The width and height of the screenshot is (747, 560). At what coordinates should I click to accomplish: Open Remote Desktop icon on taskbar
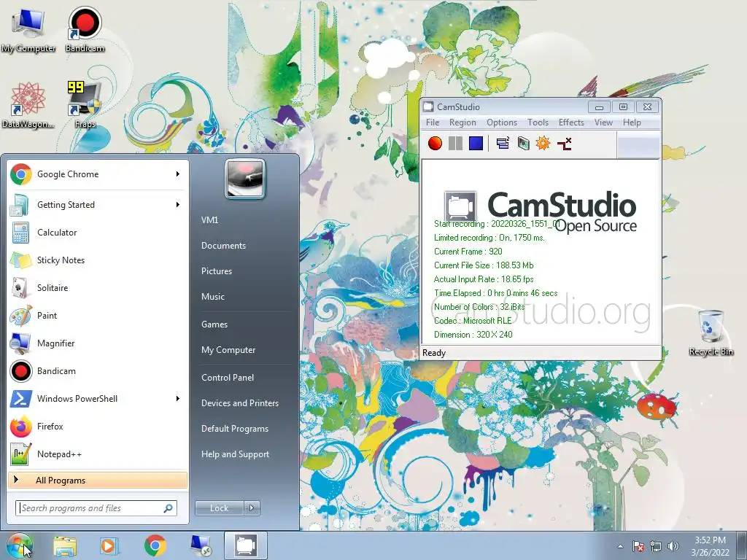[201, 545]
